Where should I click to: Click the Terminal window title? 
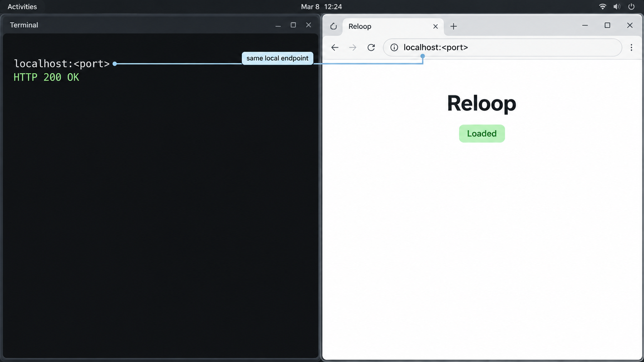point(24,25)
